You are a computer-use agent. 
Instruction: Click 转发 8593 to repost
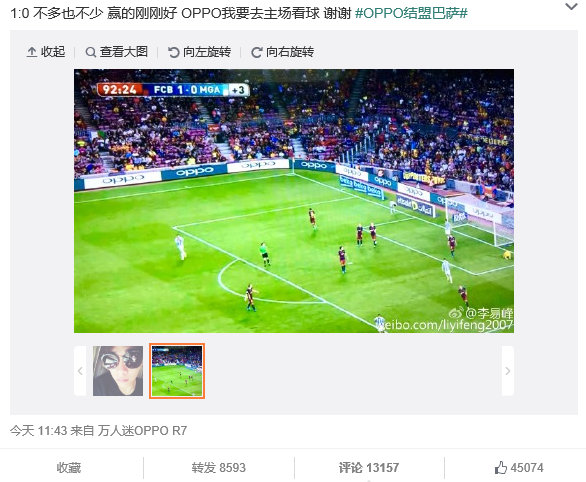219,467
